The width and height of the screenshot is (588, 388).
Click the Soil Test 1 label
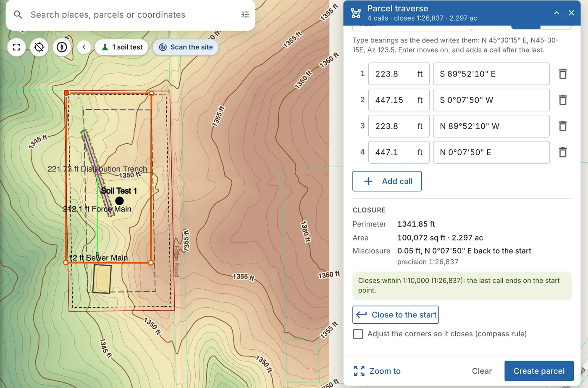pos(119,191)
